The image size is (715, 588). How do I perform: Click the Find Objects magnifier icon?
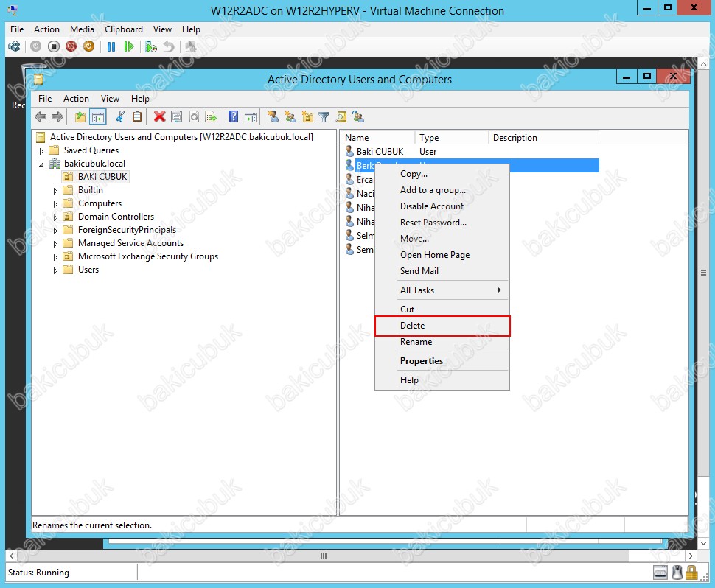[341, 117]
